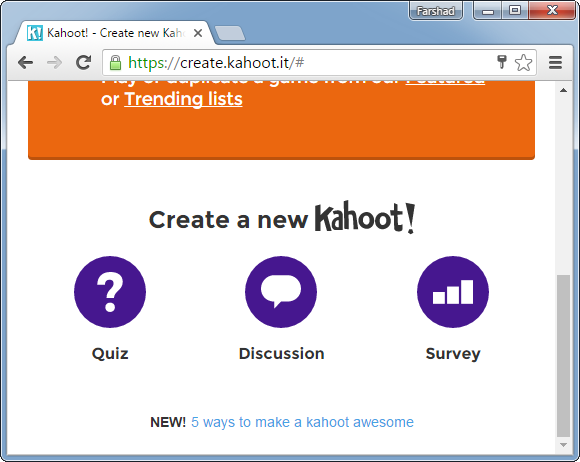Open the Farshad profile button
This screenshot has height=462, width=580.
point(435,11)
